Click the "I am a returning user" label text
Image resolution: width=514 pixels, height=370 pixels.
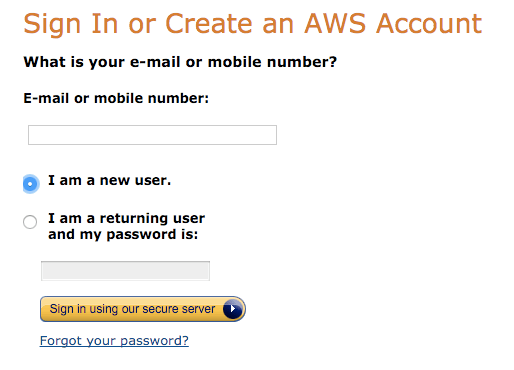click(x=126, y=218)
